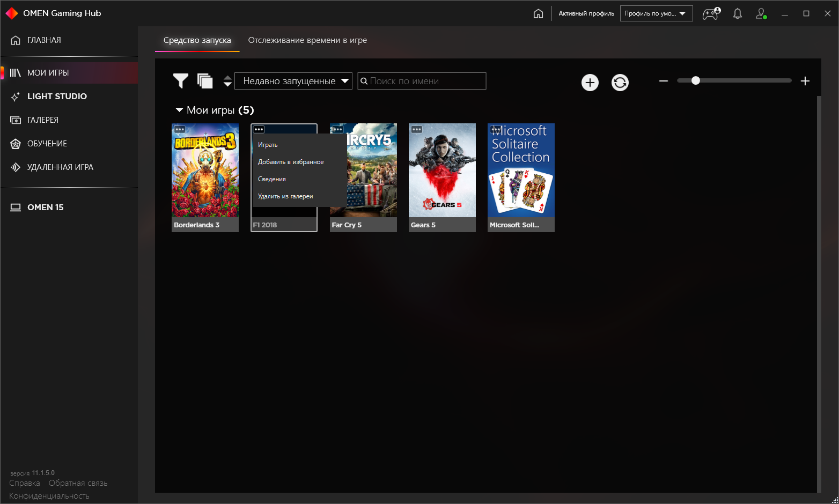Screen dimensions: 839x504
Task: Open the active profile dropdown
Action: tap(657, 13)
